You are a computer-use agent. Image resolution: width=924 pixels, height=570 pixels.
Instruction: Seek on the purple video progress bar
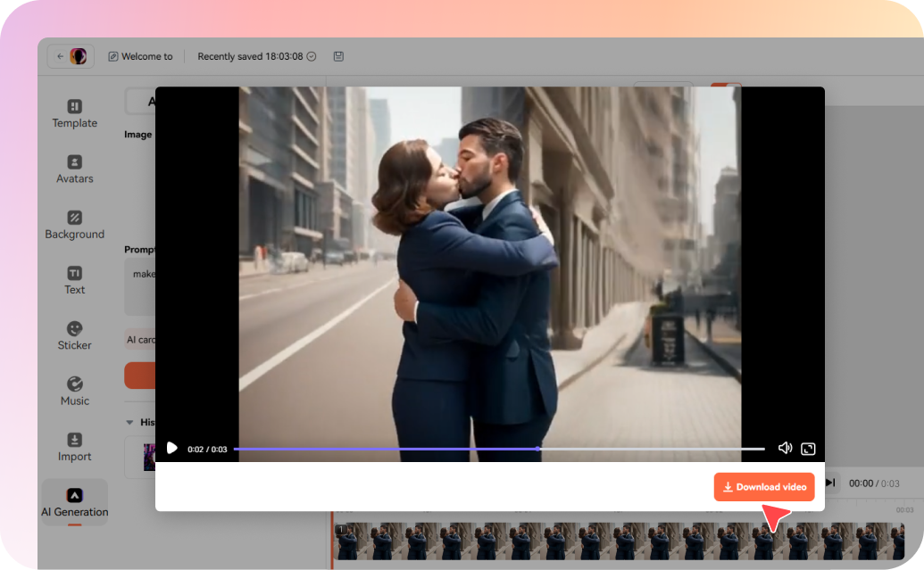coord(499,449)
